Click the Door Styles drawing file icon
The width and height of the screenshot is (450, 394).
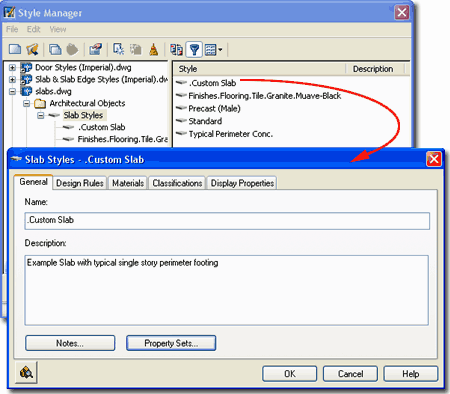coord(26,68)
